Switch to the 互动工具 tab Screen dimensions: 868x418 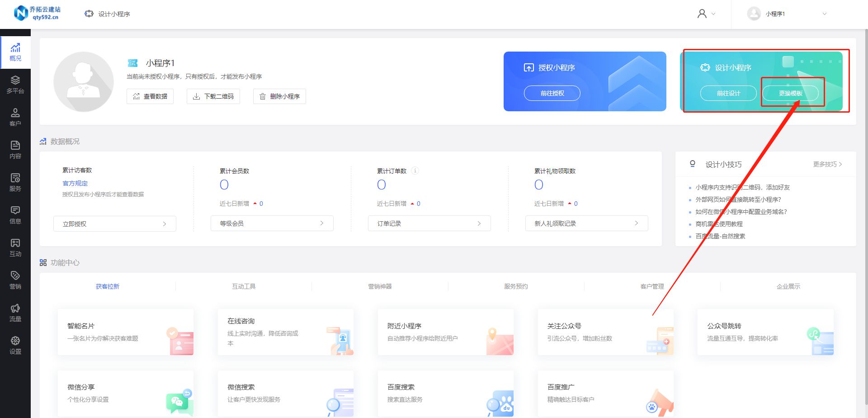tap(244, 286)
